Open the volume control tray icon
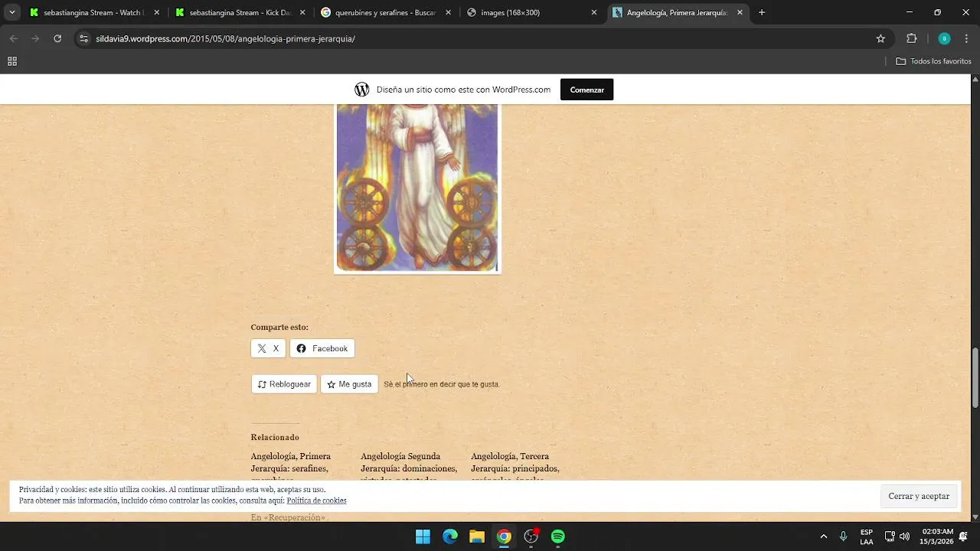Viewport: 980px width, 551px height. [x=904, y=536]
